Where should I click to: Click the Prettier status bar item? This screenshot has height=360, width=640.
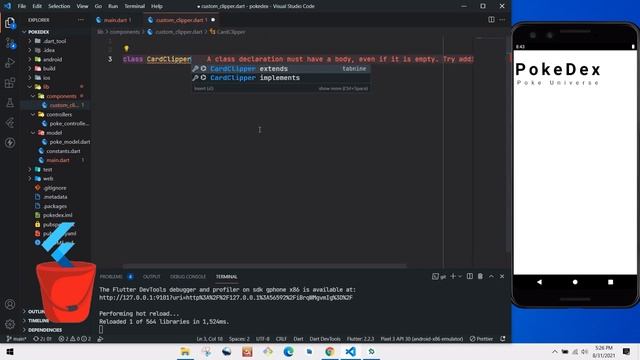(482, 339)
